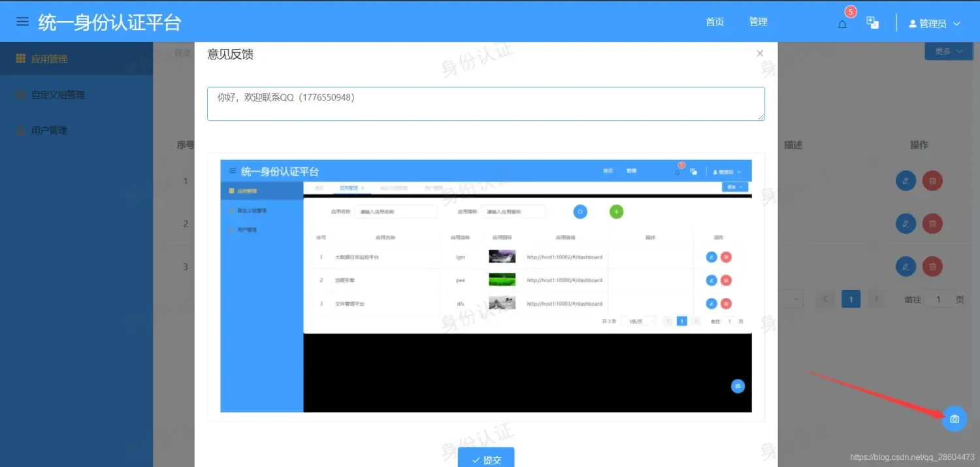Close the 意见反馈 dialog
980x467 pixels.
(760, 54)
